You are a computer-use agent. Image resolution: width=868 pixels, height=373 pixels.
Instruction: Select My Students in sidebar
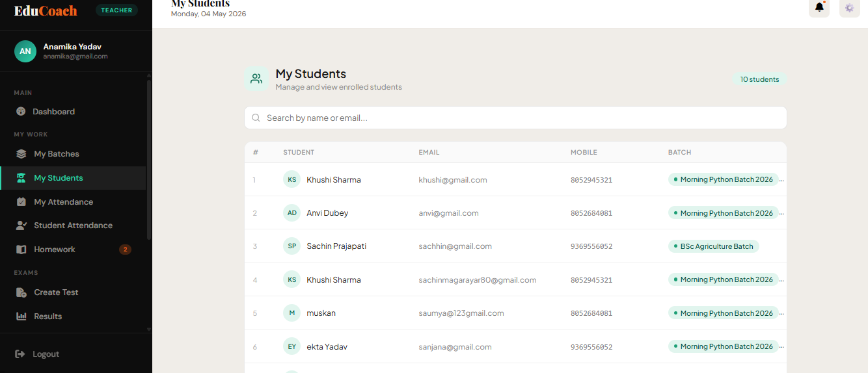[x=73, y=178]
